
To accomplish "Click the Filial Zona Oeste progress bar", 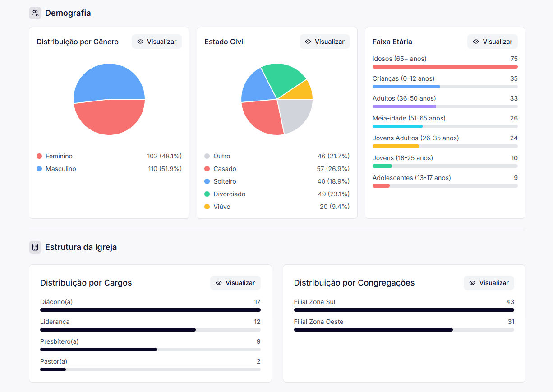I will 404,330.
